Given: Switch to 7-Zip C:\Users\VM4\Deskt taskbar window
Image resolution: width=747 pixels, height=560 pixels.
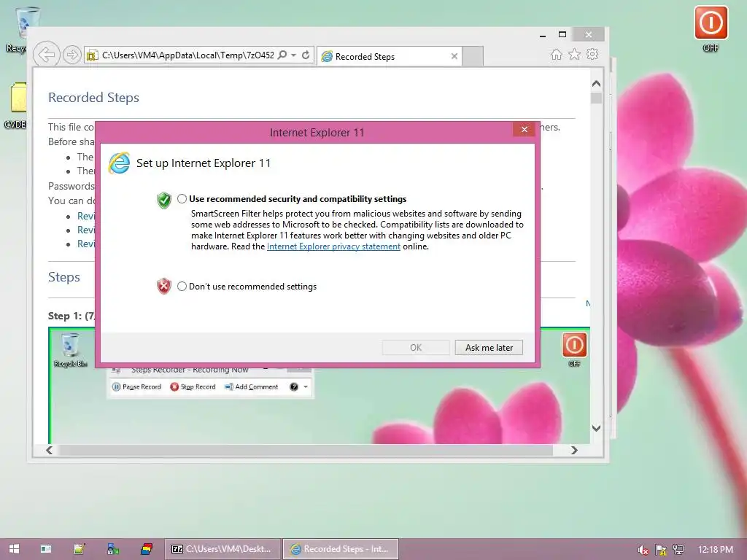Looking at the screenshot, I should click(x=222, y=549).
